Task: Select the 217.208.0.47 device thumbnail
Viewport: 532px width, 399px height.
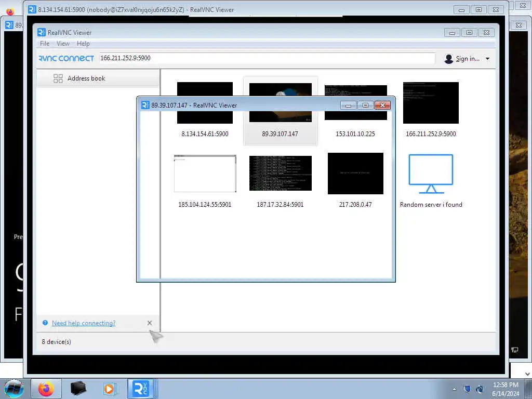Action: tap(355, 174)
